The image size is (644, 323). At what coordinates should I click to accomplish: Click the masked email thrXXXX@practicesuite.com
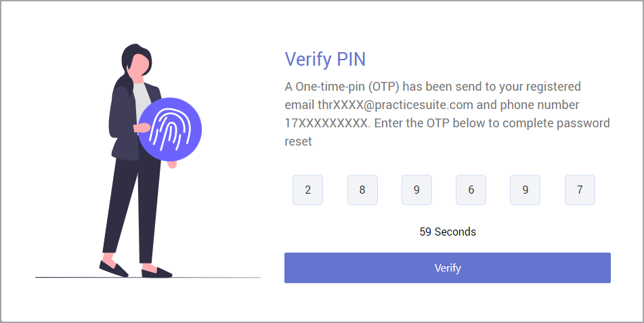click(x=395, y=106)
